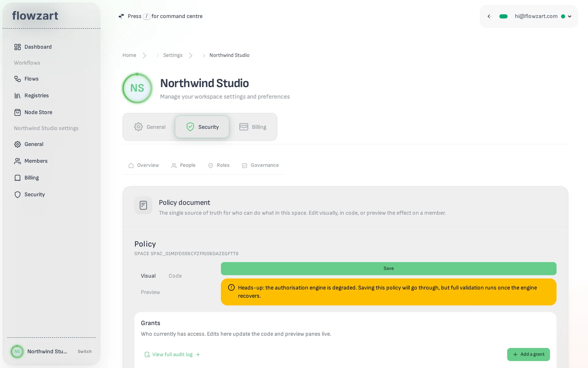Image resolution: width=588 pixels, height=368 pixels.
Task: Open the Overview sub-tab
Action: 144,165
